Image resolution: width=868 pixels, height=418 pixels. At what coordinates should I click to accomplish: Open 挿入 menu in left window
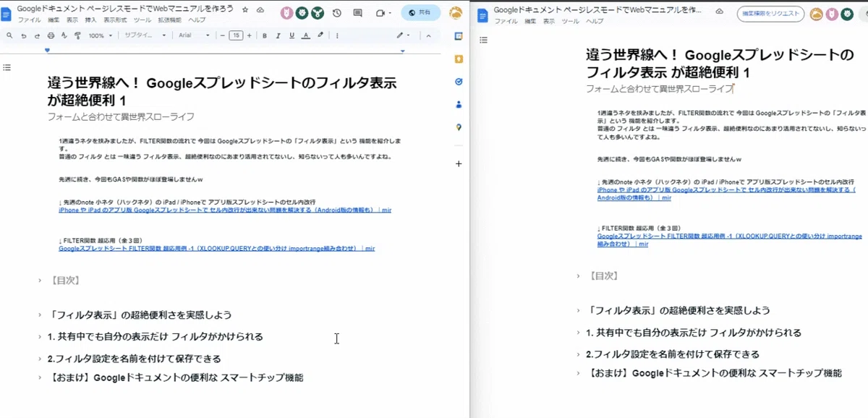[91, 20]
